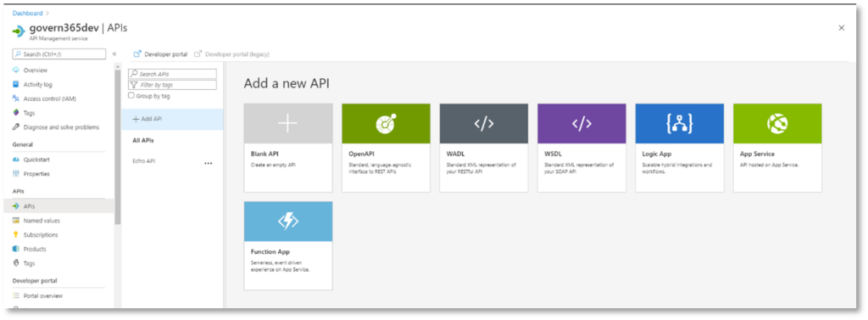868x320 pixels.
Task: Click the Activity log icon
Action: [16, 84]
